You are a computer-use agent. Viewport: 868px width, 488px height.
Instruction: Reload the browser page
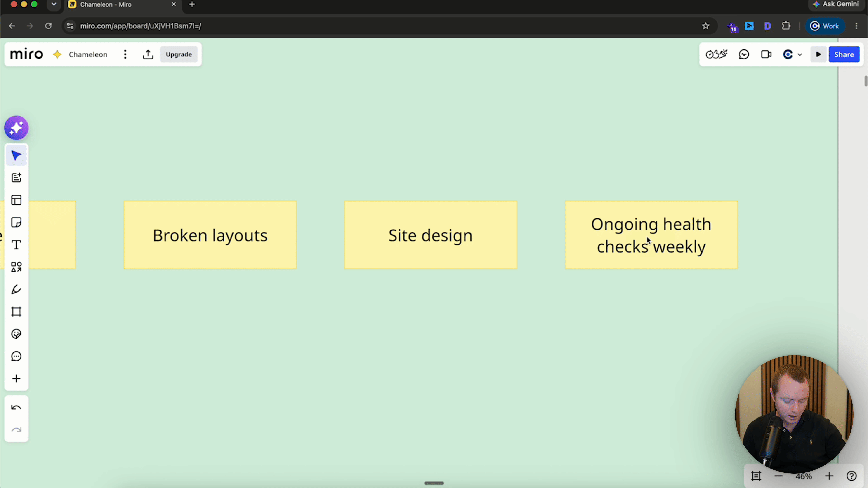[49, 26]
